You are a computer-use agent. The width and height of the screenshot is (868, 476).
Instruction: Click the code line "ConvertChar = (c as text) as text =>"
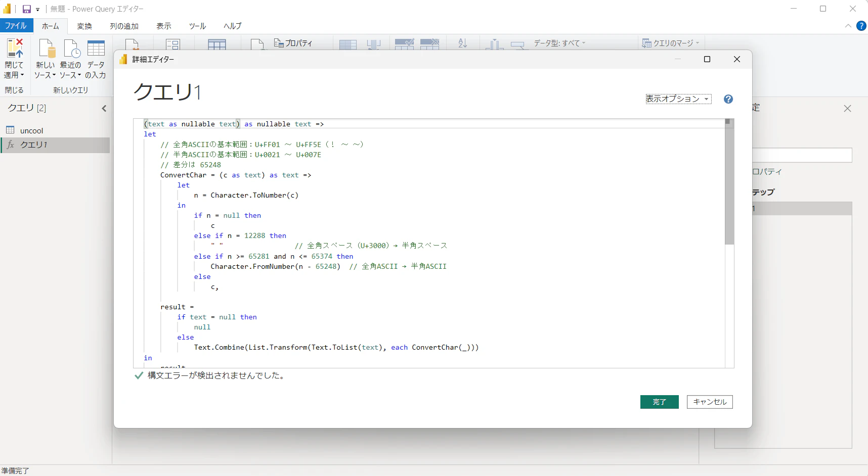point(236,175)
